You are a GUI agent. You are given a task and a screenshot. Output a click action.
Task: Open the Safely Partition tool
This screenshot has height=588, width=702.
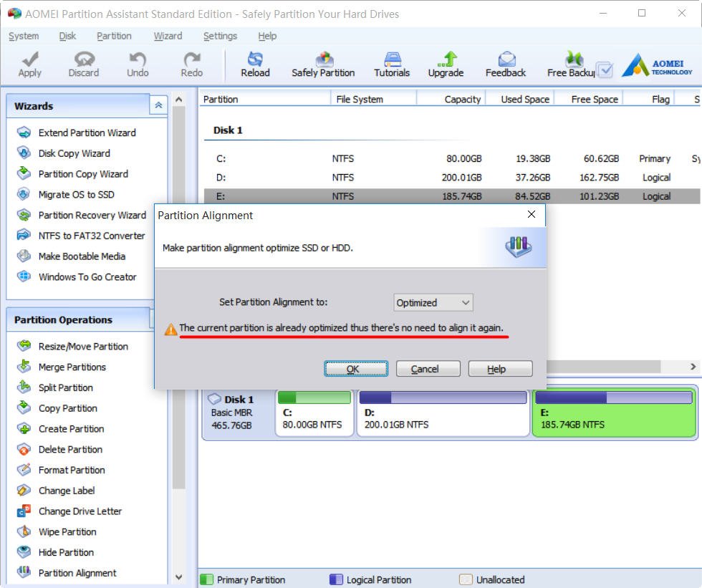tap(323, 64)
